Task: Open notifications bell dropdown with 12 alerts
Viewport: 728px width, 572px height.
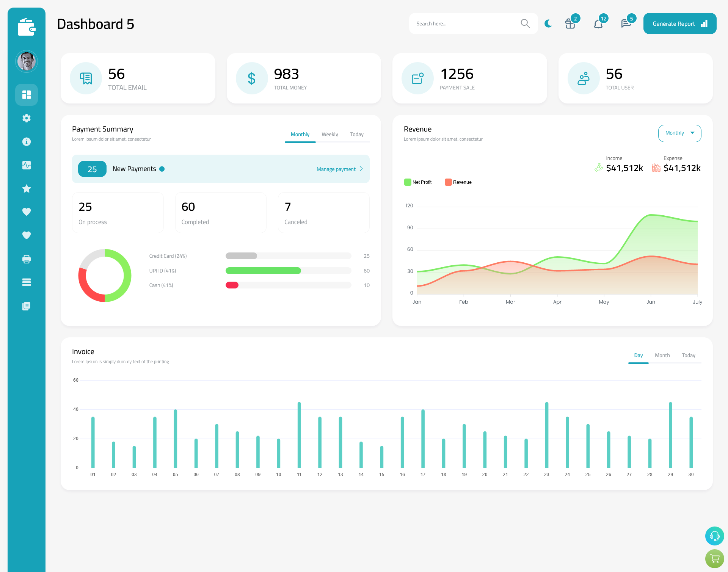Action: (x=599, y=24)
